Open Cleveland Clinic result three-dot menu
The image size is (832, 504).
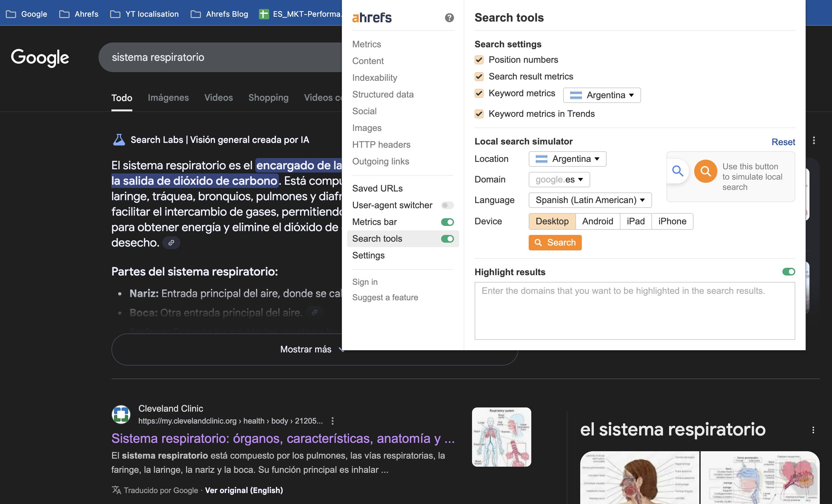(x=333, y=421)
